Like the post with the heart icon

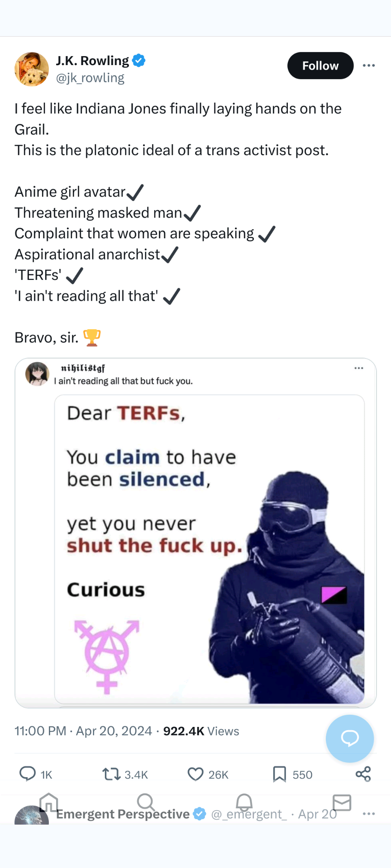click(195, 774)
